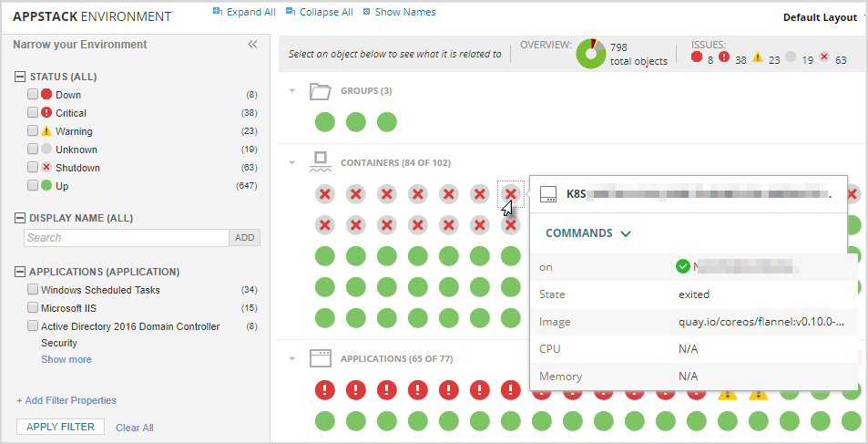Screen dimensions: 868x444
Task: Click the first green Groups status icon
Action: (325, 122)
